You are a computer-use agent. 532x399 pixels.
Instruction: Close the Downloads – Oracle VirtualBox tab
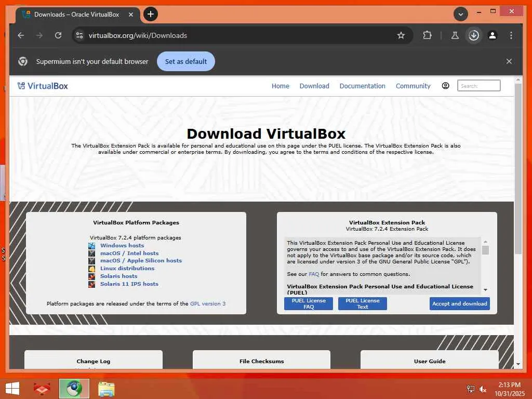coord(130,15)
